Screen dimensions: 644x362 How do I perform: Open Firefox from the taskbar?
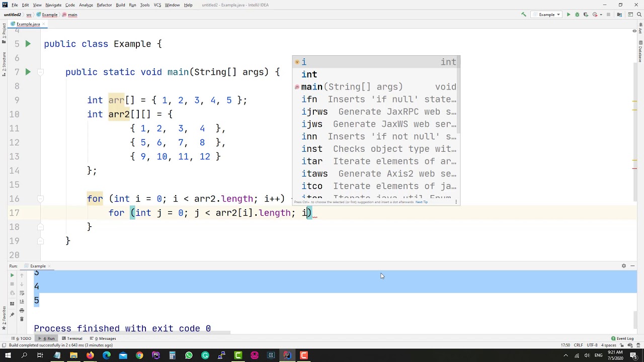coord(90,355)
